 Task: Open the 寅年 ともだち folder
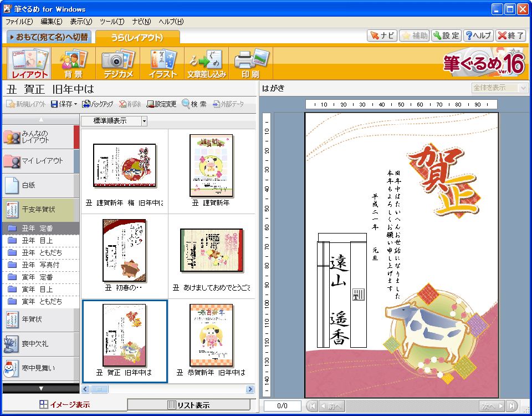pos(40,302)
